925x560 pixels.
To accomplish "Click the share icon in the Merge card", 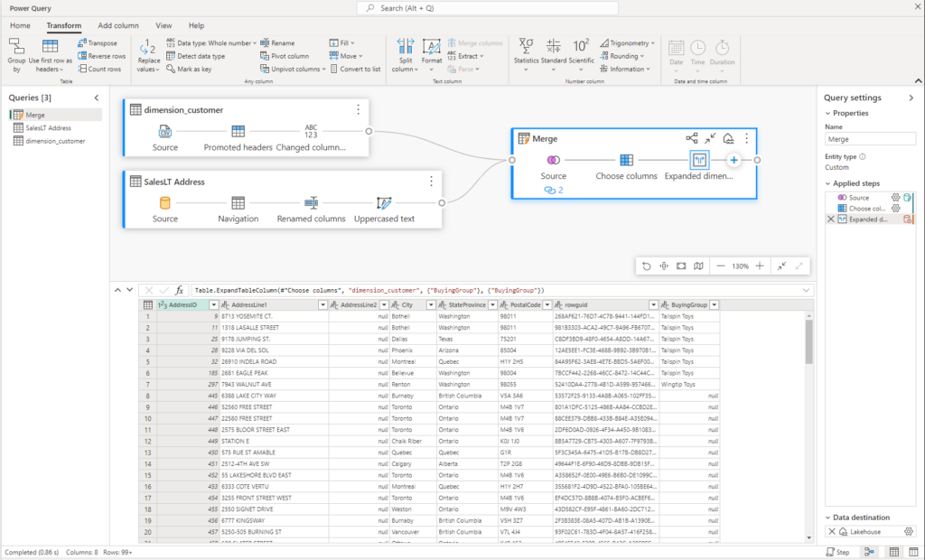I will tap(692, 138).
